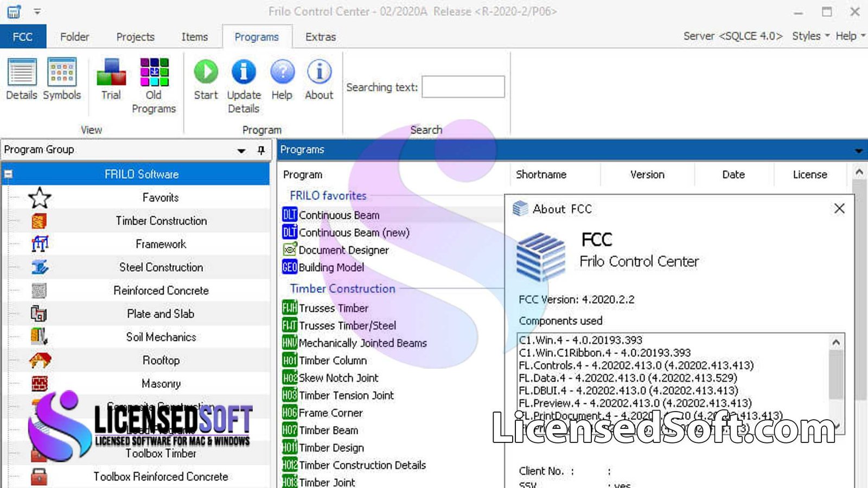Open the Help dropdown menu

(x=850, y=36)
